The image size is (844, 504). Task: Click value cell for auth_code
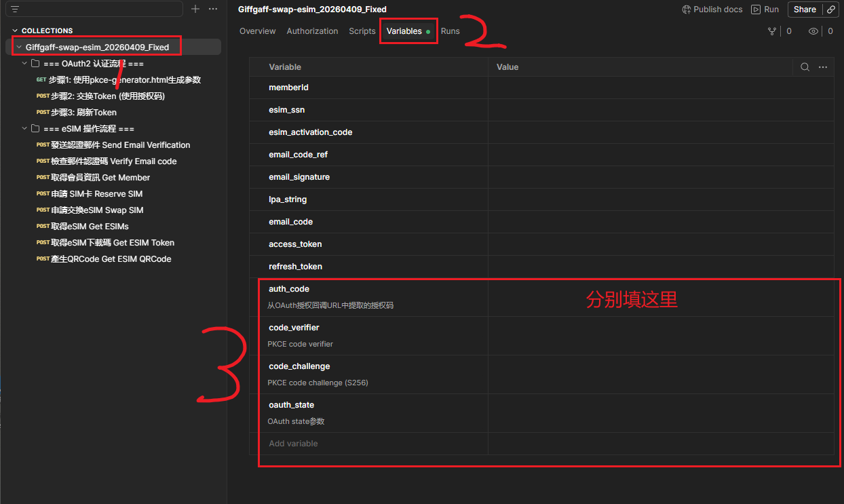point(661,297)
